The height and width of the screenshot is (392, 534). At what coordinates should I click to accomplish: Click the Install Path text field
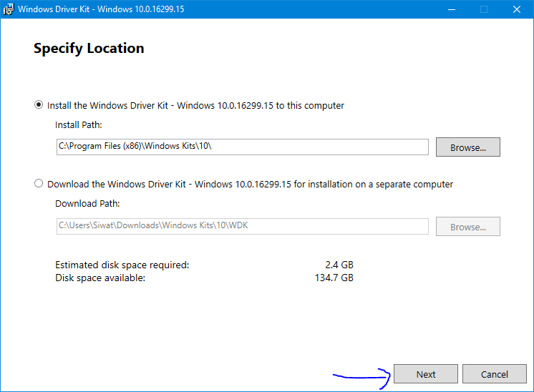243,147
